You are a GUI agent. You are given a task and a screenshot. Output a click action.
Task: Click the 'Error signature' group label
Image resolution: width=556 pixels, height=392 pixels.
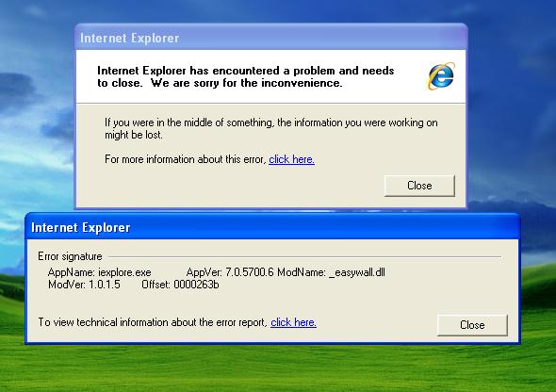(x=70, y=256)
